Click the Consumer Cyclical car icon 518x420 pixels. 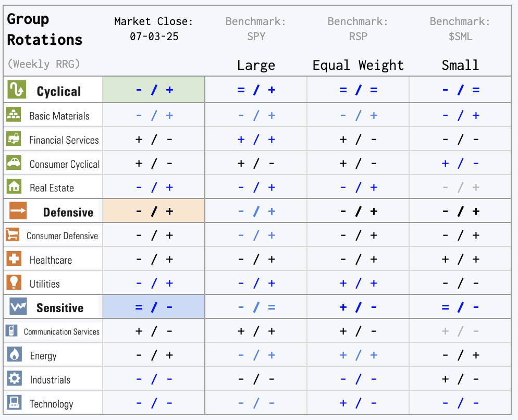14,163
